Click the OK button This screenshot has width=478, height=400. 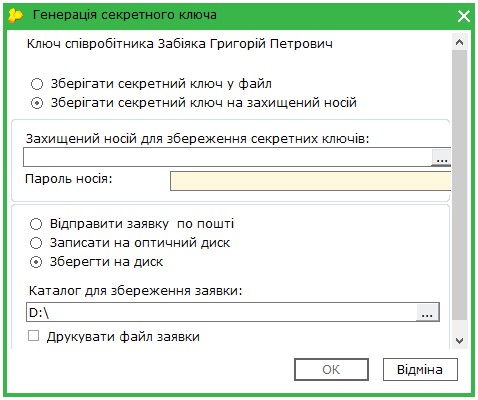tap(331, 369)
